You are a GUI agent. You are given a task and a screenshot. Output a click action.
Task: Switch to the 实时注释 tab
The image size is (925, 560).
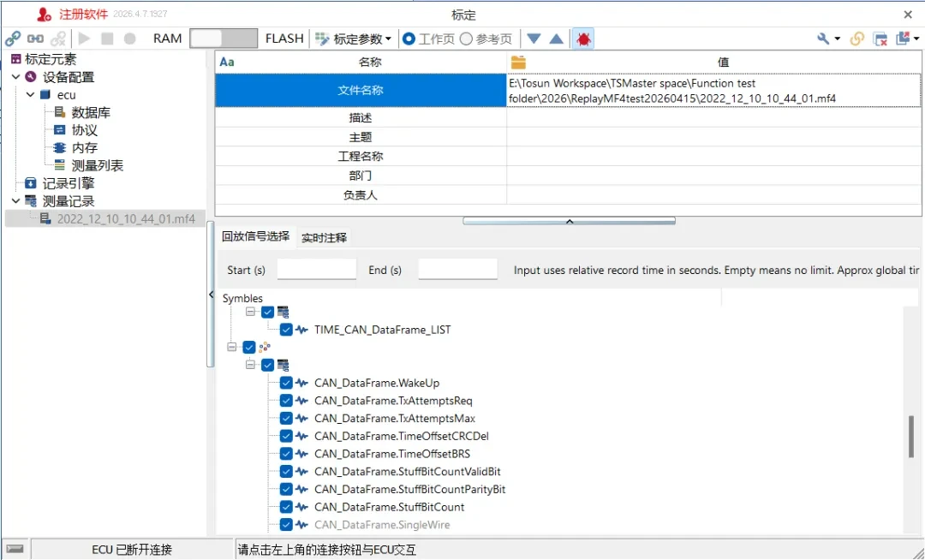point(324,237)
